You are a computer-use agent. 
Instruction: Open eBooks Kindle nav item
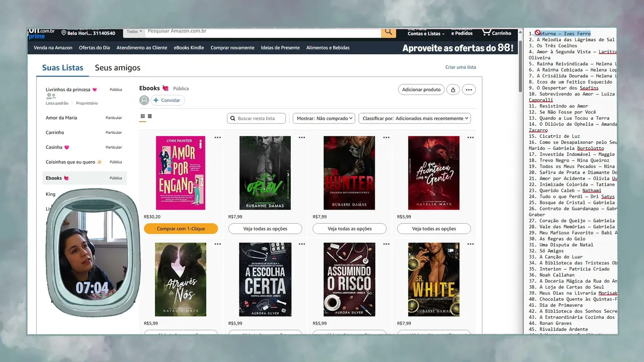189,48
